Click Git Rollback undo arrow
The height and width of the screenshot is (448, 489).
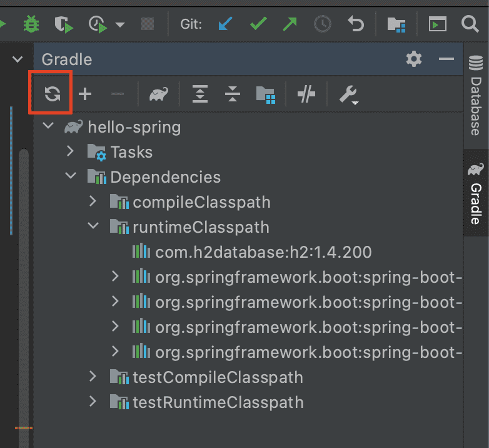pos(356,24)
